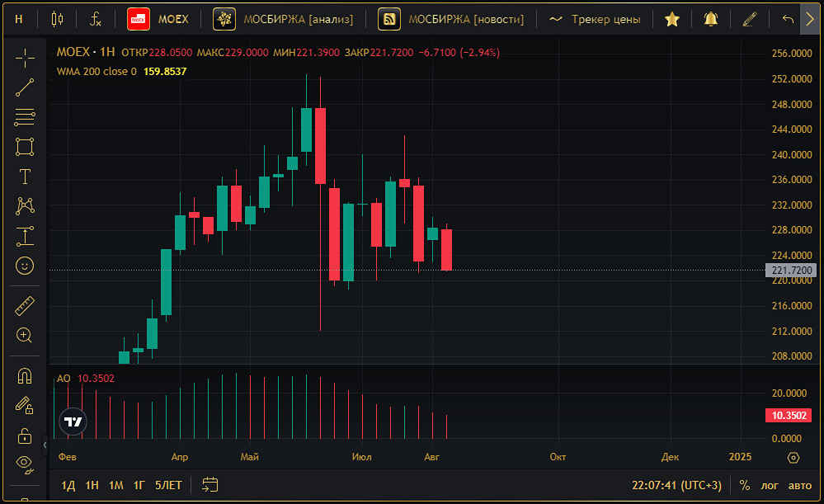Screen dimensions: 824x504
Task: Open chart settings gear icon
Action: (x=793, y=458)
